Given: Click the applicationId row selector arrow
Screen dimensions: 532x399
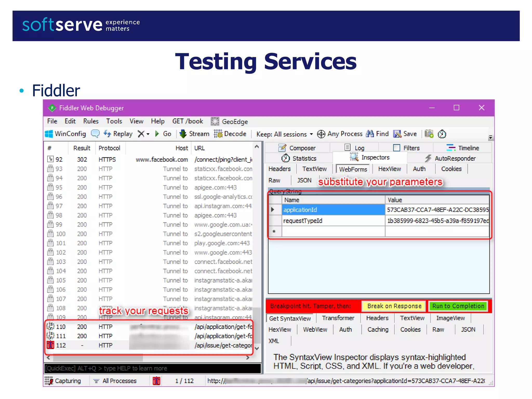Looking at the screenshot, I should point(272,209).
